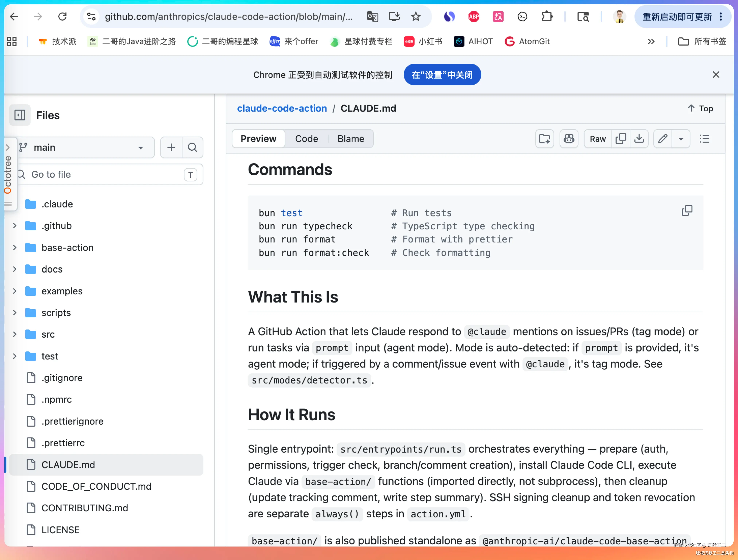Collapse the Files side panel

click(20, 115)
